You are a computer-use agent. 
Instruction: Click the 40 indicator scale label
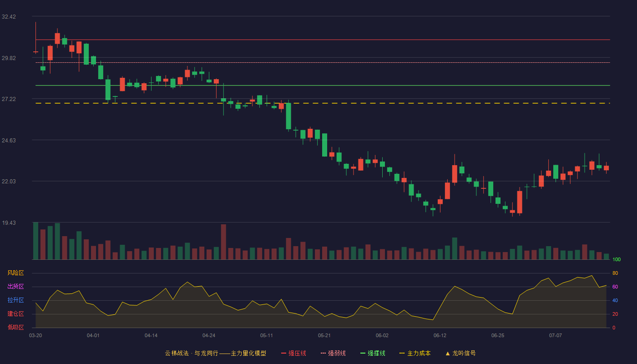[615, 300]
